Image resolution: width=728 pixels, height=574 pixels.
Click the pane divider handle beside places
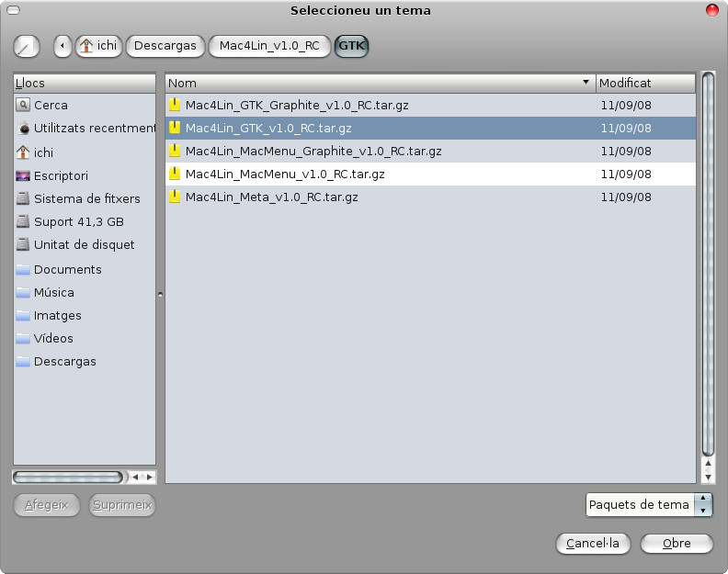point(160,294)
